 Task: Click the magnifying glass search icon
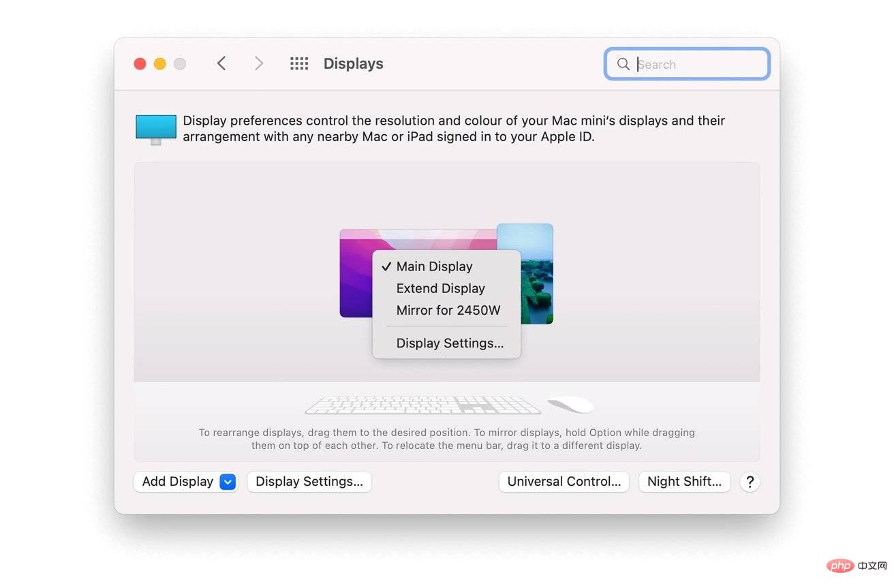pyautogui.click(x=623, y=64)
